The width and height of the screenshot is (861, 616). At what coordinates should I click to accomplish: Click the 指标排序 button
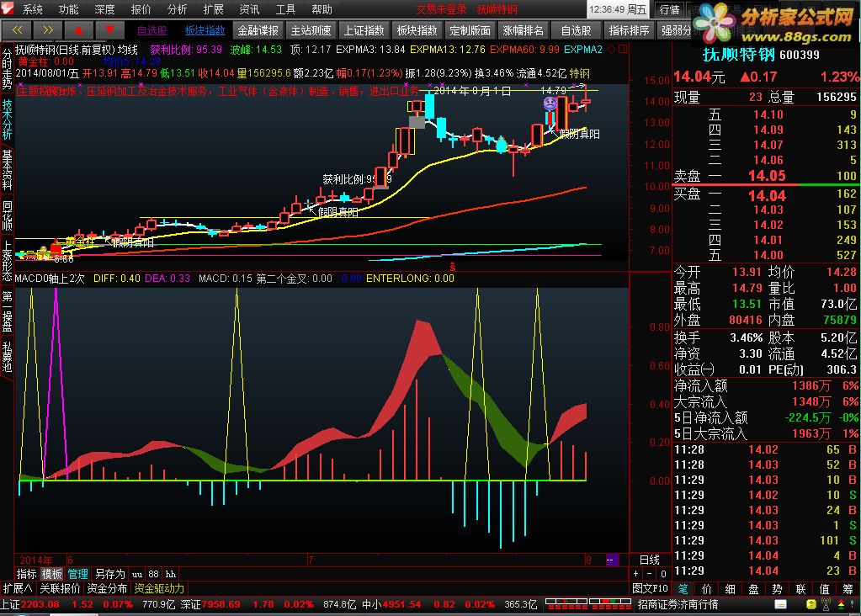click(629, 30)
